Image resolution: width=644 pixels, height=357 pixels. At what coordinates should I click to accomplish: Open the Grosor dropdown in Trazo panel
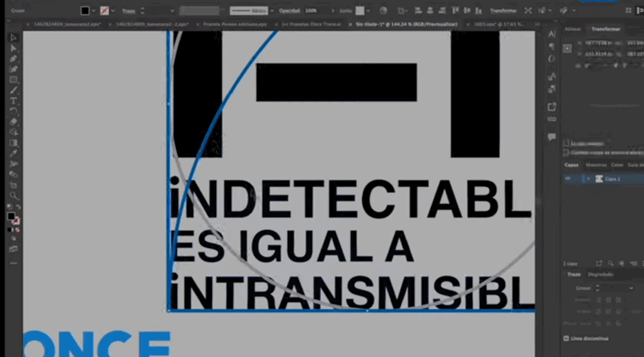click(x=631, y=288)
